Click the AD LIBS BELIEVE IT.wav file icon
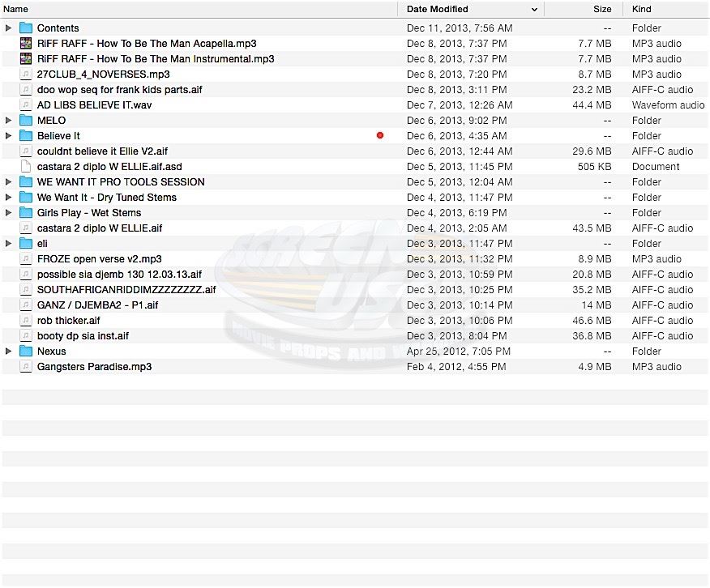Viewport: 710px width, 588px height. click(x=25, y=105)
